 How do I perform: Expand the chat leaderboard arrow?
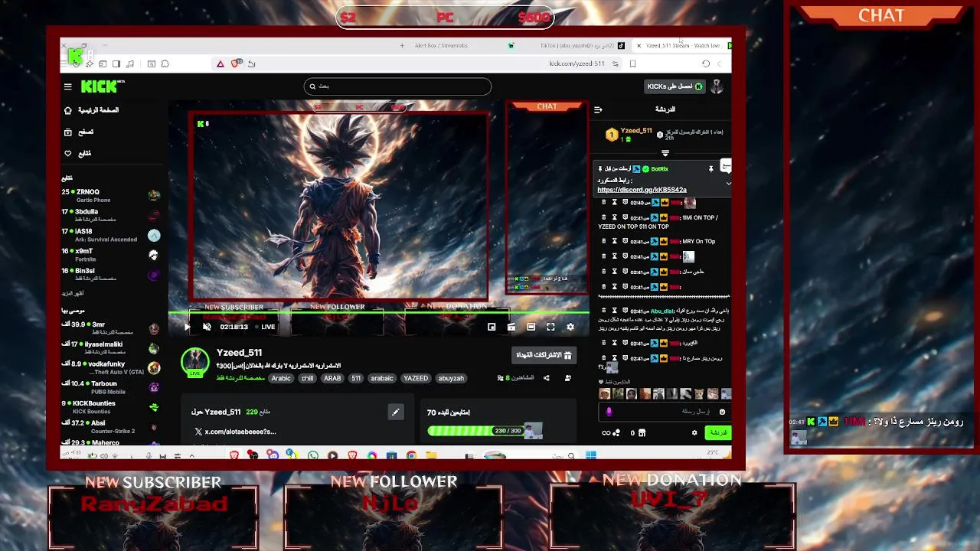pos(665,153)
